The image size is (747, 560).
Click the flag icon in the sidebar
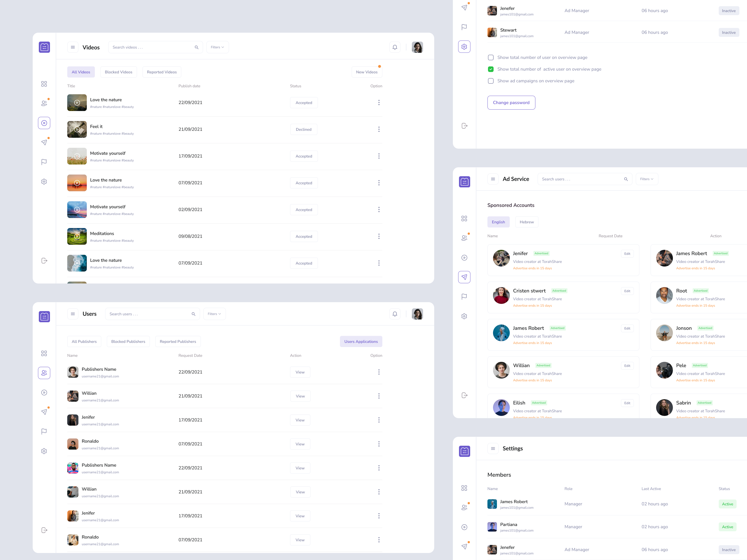tap(44, 162)
